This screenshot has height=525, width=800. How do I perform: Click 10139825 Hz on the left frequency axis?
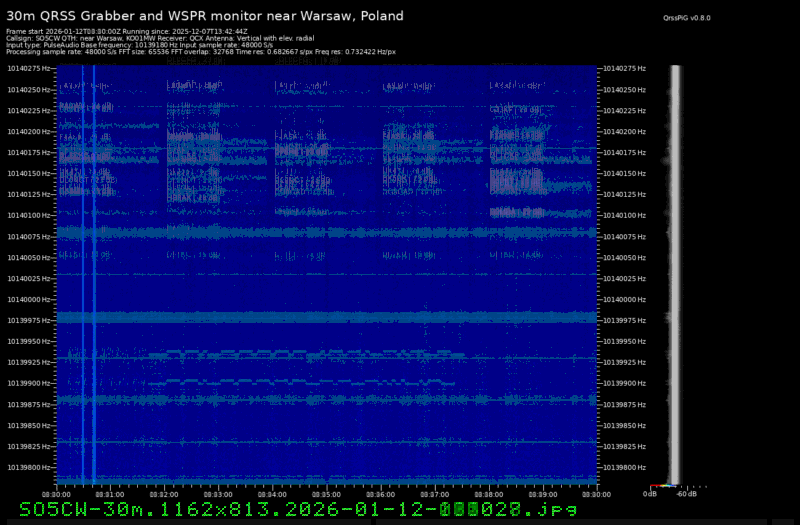pos(29,446)
